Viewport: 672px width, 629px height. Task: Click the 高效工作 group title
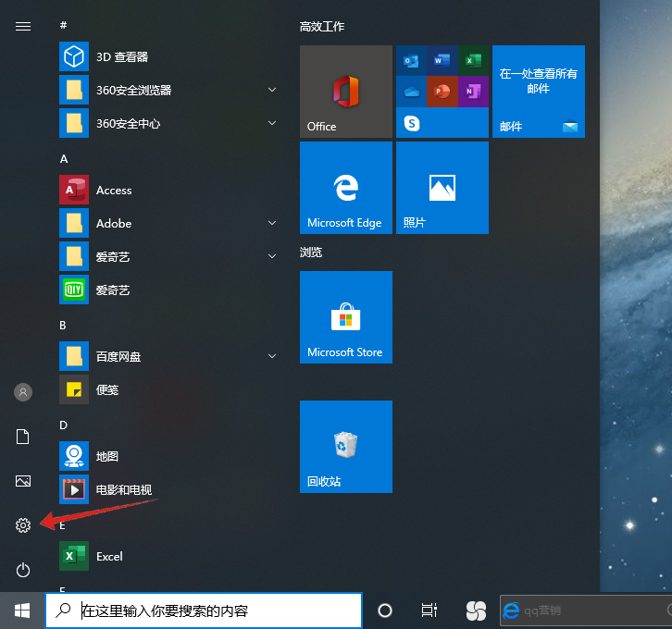[x=322, y=27]
